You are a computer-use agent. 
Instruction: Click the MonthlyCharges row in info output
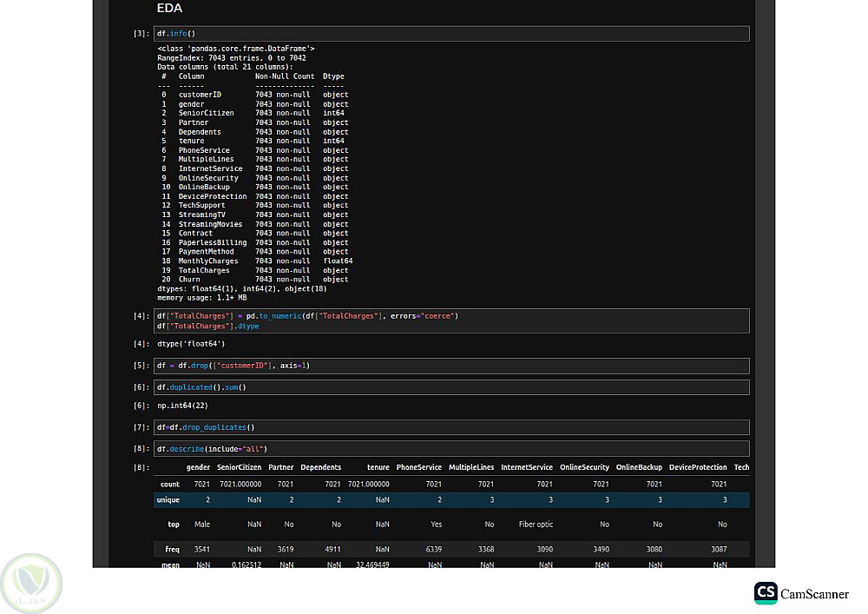(256, 261)
